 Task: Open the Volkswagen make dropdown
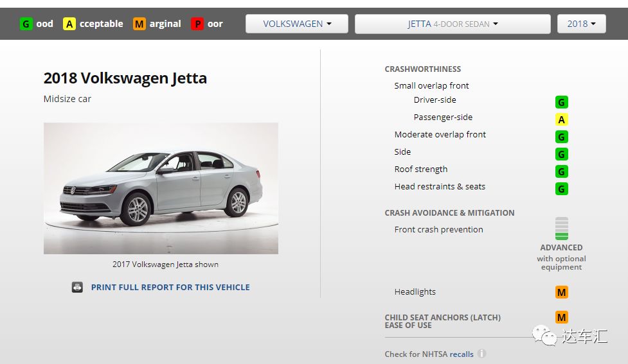[x=297, y=24]
